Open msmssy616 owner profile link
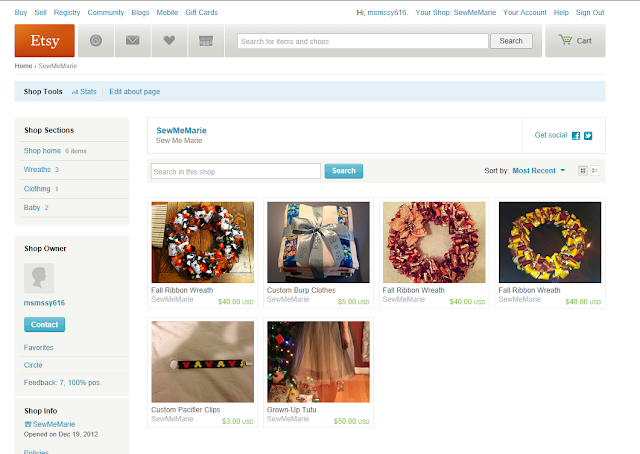640x454 pixels. coord(44,303)
